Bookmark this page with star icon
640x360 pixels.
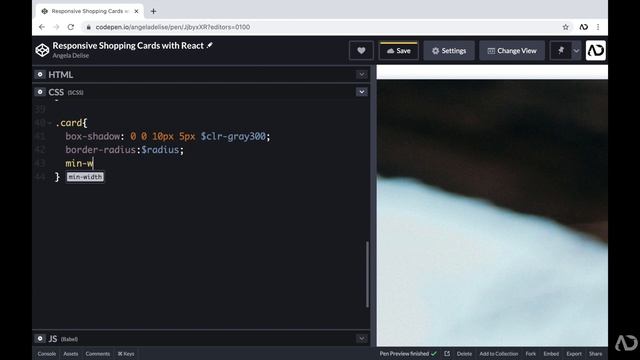[565, 27]
